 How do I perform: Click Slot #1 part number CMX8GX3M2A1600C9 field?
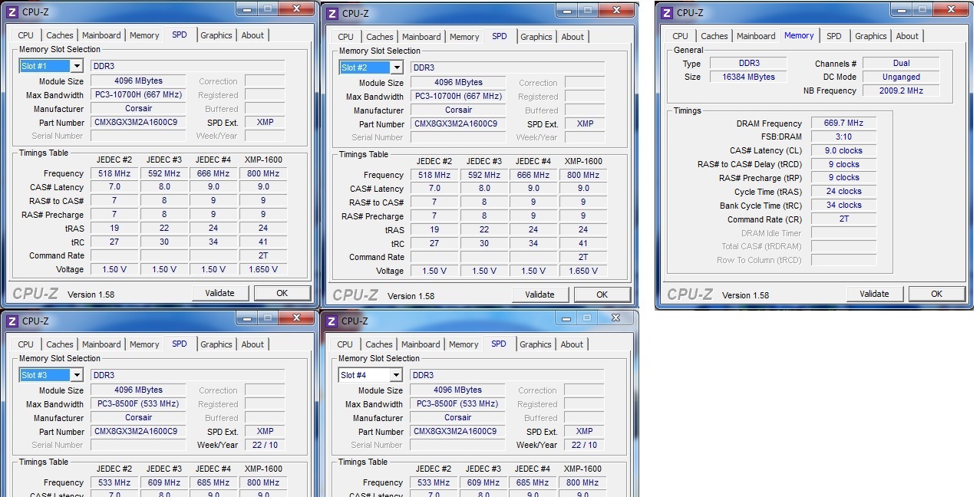point(138,122)
